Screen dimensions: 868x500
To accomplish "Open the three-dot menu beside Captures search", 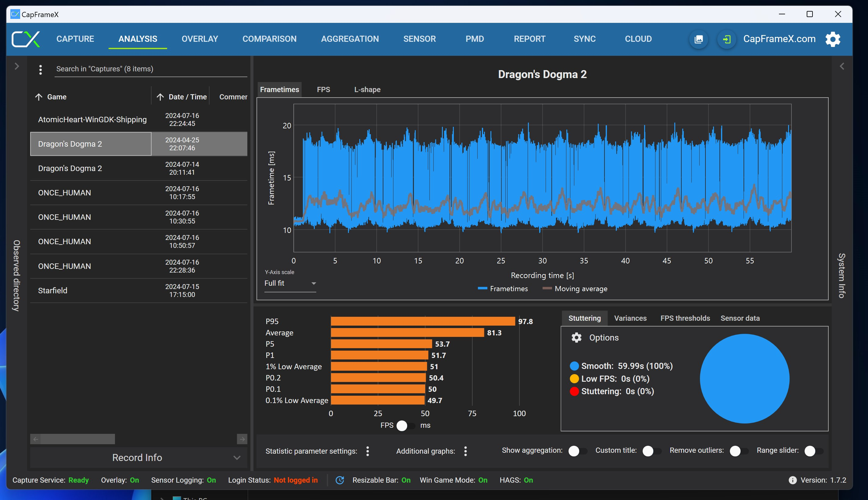I will click(41, 70).
